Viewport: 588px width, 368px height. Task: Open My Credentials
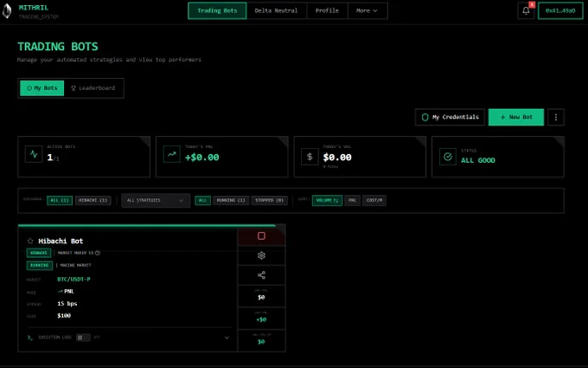pyautogui.click(x=450, y=117)
